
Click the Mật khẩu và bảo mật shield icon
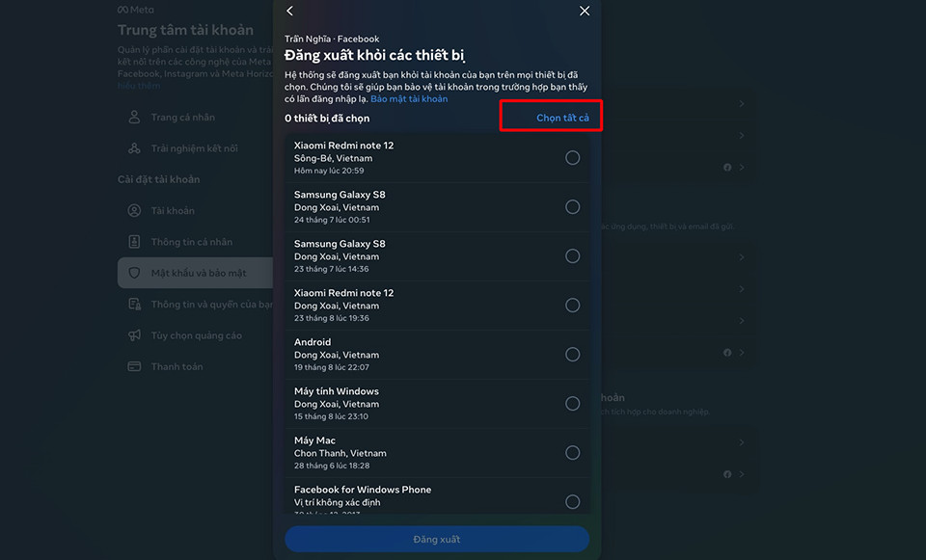(134, 273)
